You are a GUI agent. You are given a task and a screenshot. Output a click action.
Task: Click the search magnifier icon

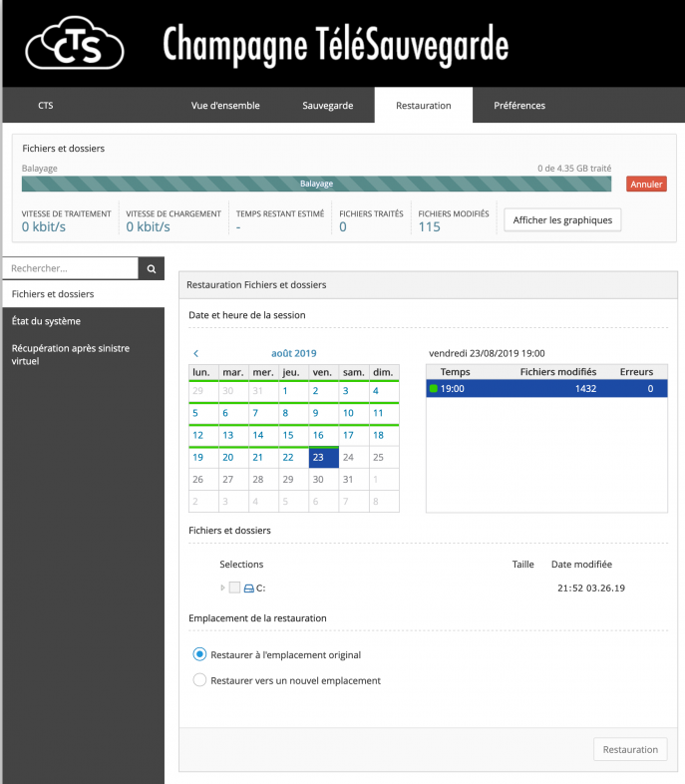(152, 268)
